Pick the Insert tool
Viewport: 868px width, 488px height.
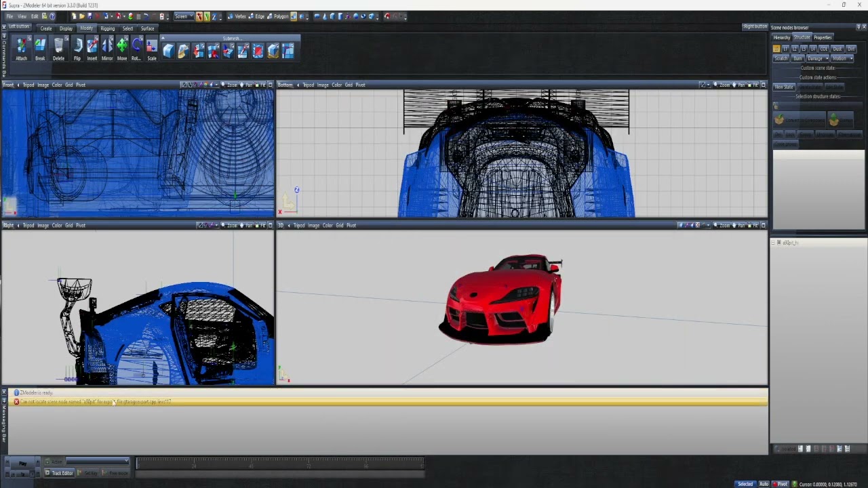coord(92,49)
